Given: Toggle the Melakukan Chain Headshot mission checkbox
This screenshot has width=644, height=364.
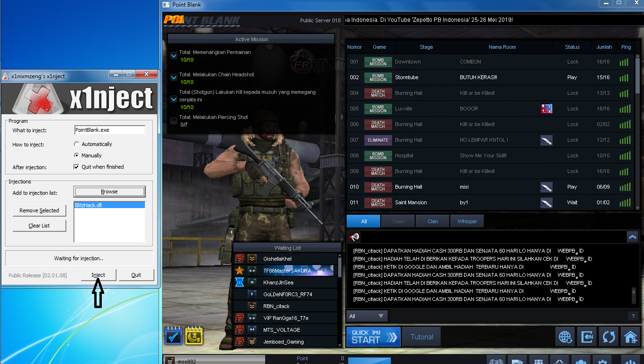Looking at the screenshot, I should (174, 78).
